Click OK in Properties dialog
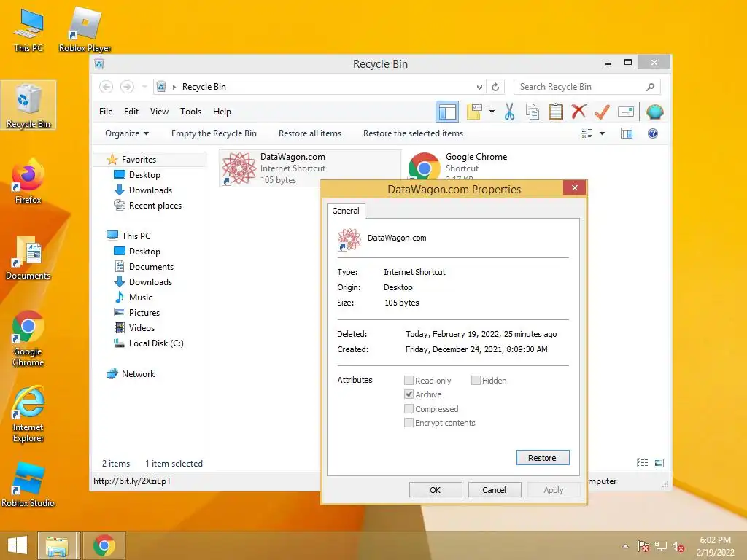The image size is (747, 560). [x=436, y=490]
